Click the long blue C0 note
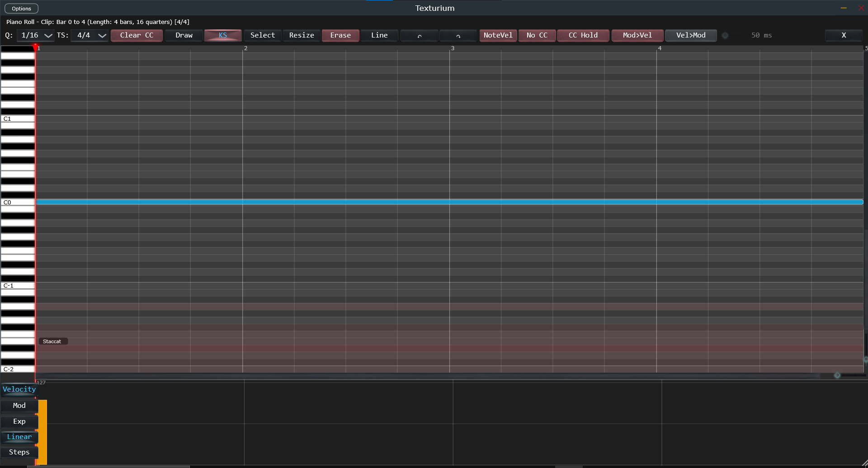 click(449, 202)
